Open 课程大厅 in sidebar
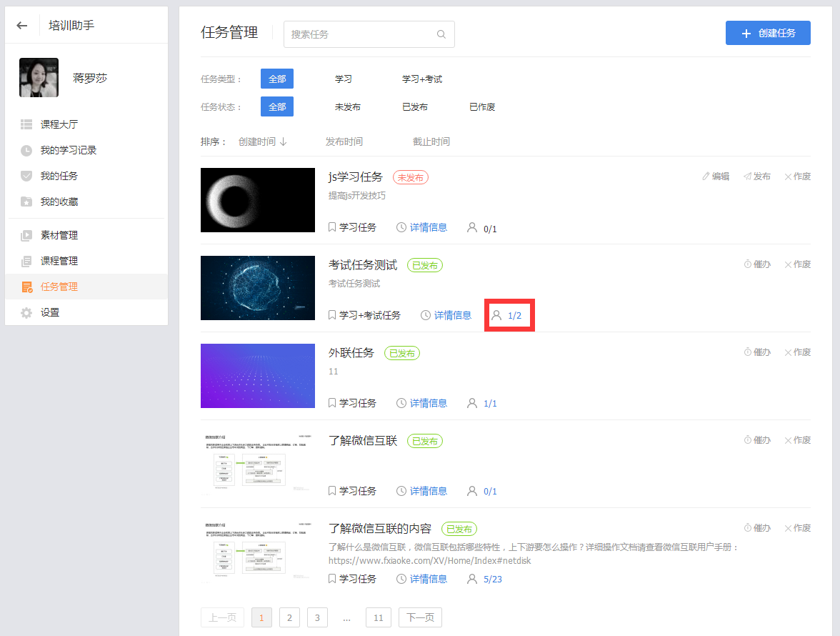 coord(59,124)
